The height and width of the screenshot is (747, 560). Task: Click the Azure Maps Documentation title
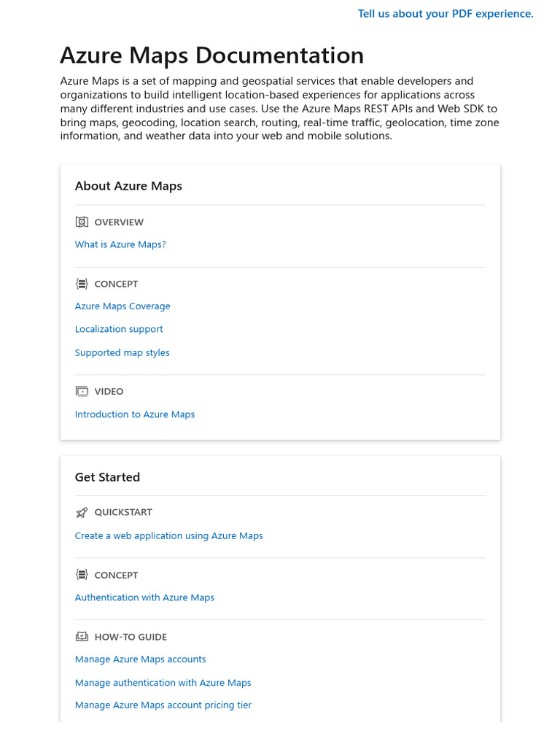(211, 55)
